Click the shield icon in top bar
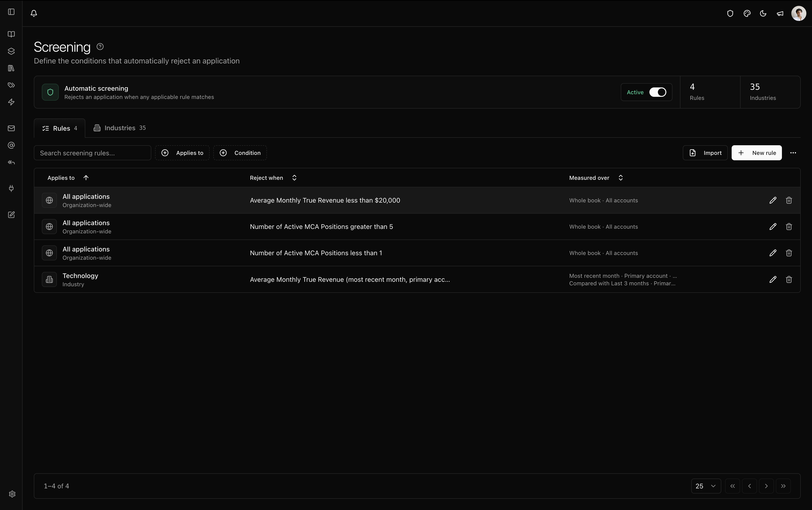The width and height of the screenshot is (812, 510). pyautogui.click(x=730, y=13)
